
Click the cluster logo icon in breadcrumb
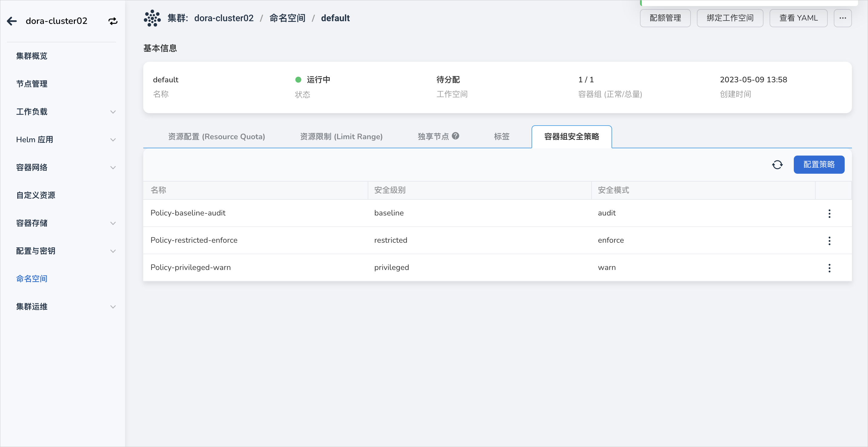click(x=152, y=18)
